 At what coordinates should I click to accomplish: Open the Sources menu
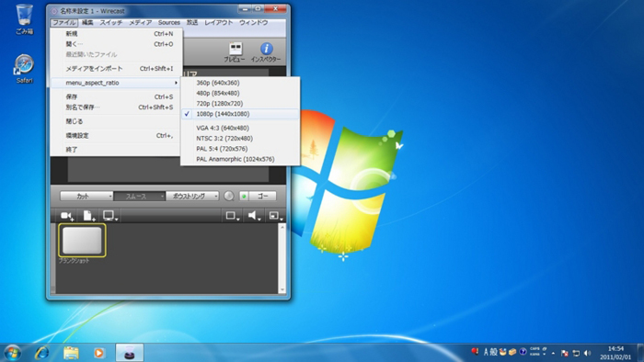click(x=168, y=23)
